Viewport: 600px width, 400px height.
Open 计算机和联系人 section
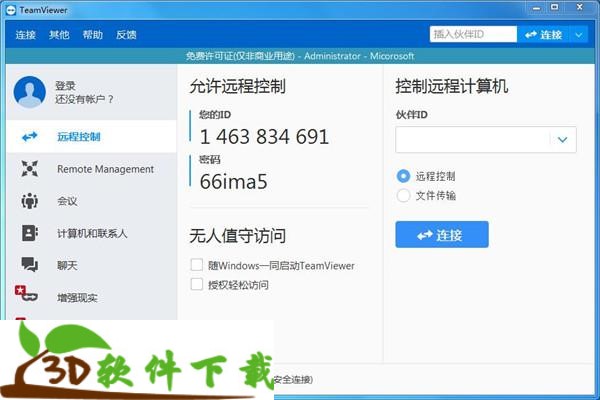[x=91, y=233]
